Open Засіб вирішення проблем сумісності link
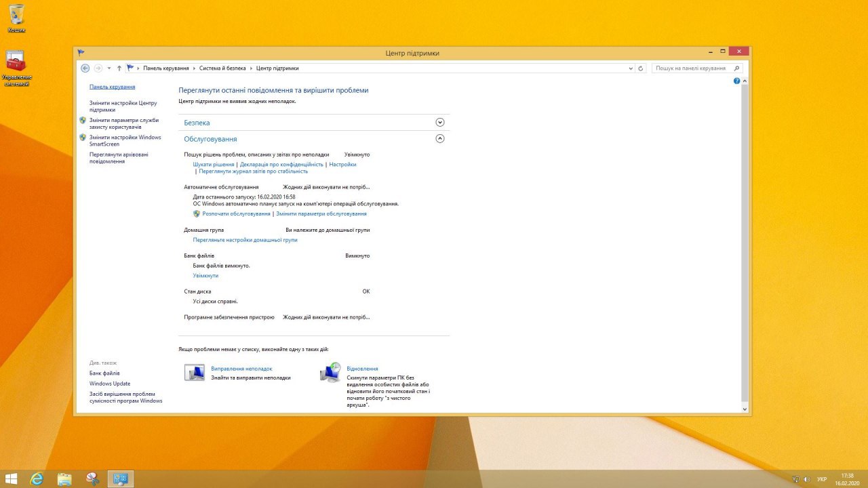 125,397
